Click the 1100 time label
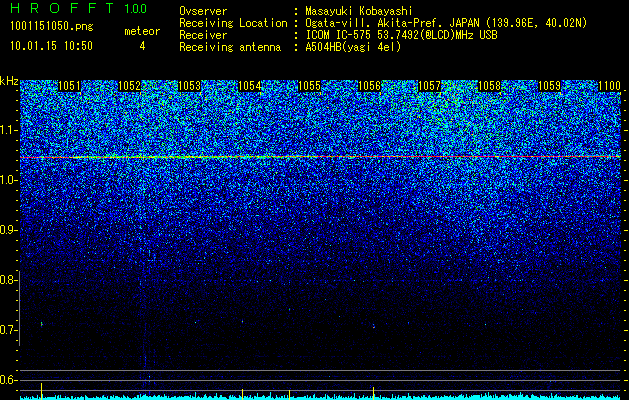 609,86
